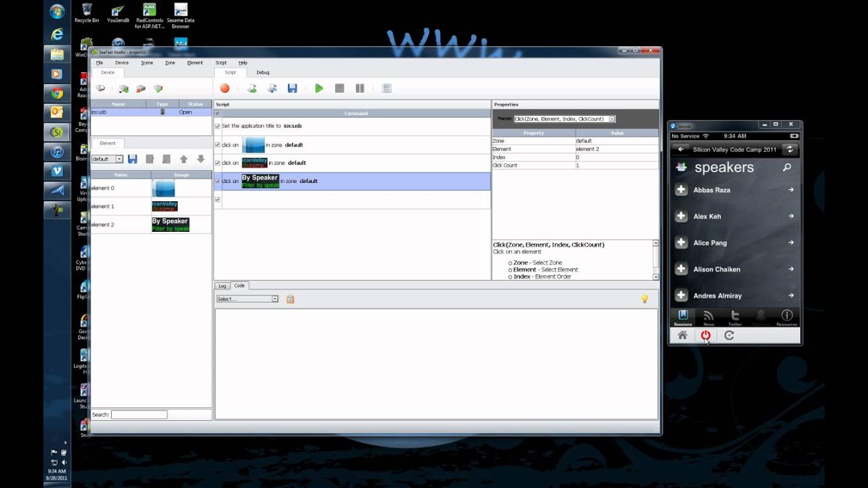Switch to the Debug tab
The image size is (868, 488).
click(262, 73)
